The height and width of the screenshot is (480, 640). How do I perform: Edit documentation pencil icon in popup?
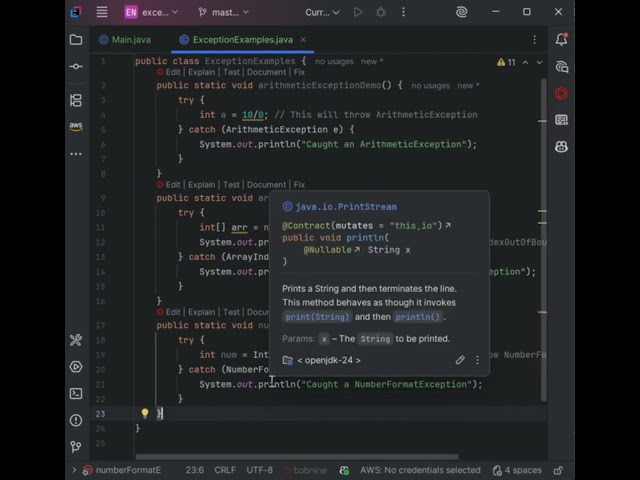pyautogui.click(x=460, y=360)
